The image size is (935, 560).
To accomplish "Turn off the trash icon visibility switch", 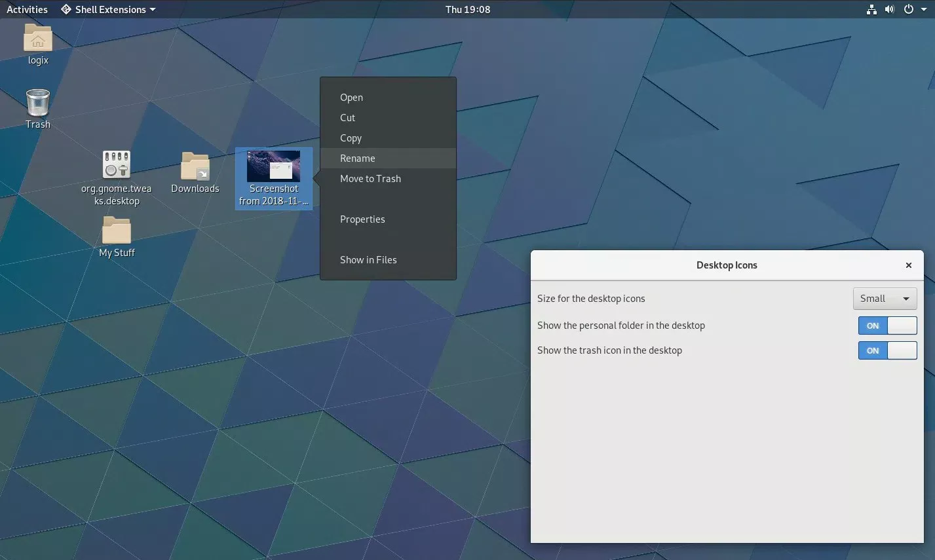I will tap(887, 350).
